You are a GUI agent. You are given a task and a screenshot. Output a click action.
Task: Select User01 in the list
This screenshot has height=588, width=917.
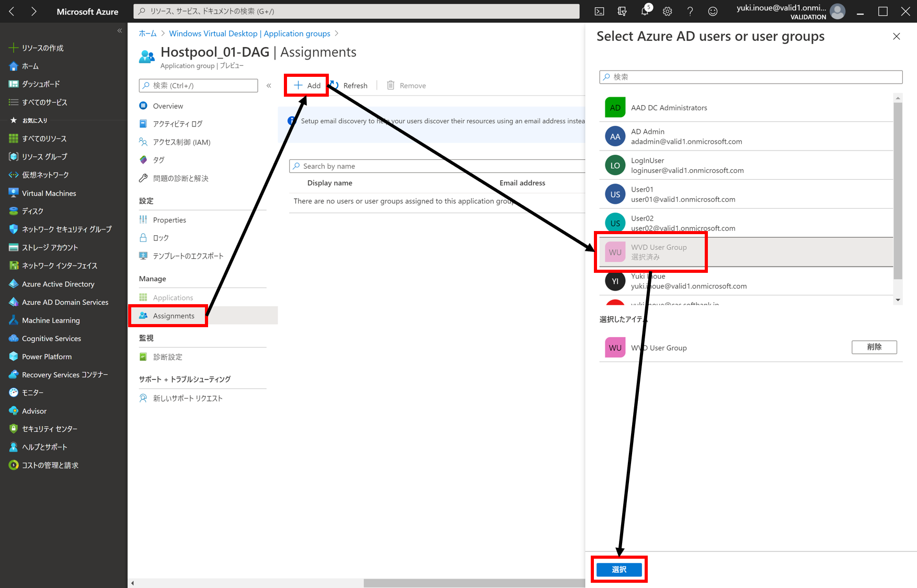click(747, 194)
